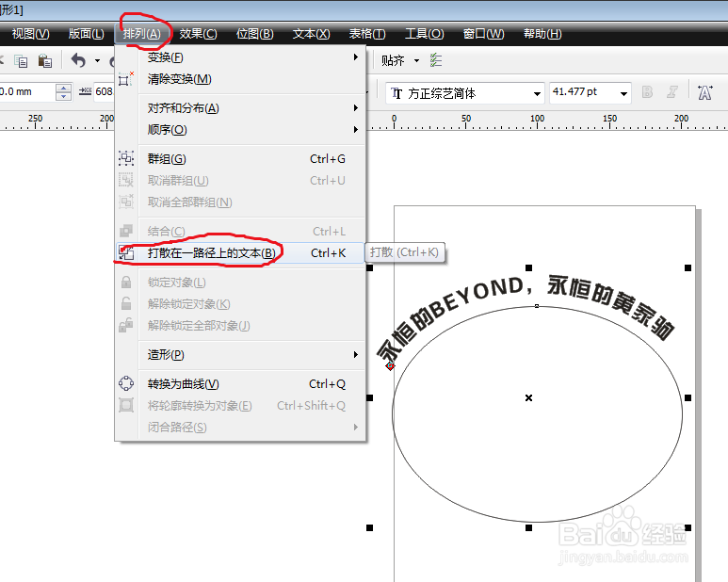Image resolution: width=728 pixels, height=582 pixels.
Task: Open the 表格(T) menu
Action: point(367,34)
